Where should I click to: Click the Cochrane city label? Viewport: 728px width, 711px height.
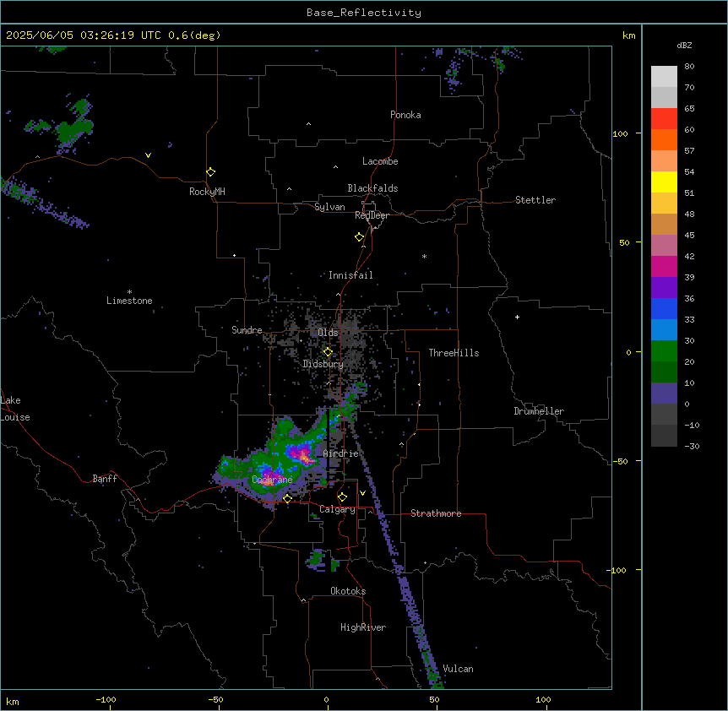pos(272,480)
